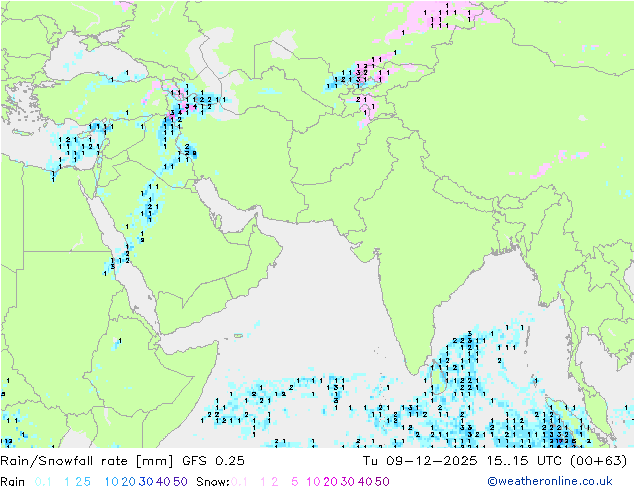This screenshot has width=634, height=490.
Task: Click the rain legend value 0.1
Action: (43, 482)
